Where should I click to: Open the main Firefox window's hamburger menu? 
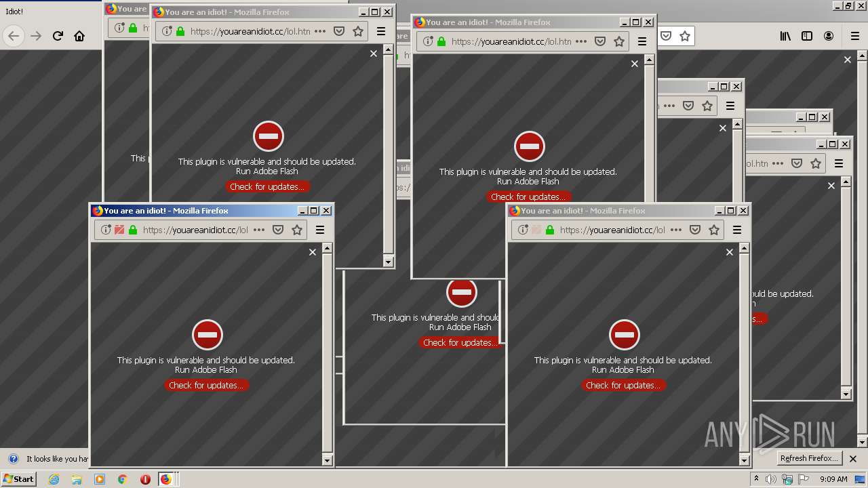coord(855,36)
